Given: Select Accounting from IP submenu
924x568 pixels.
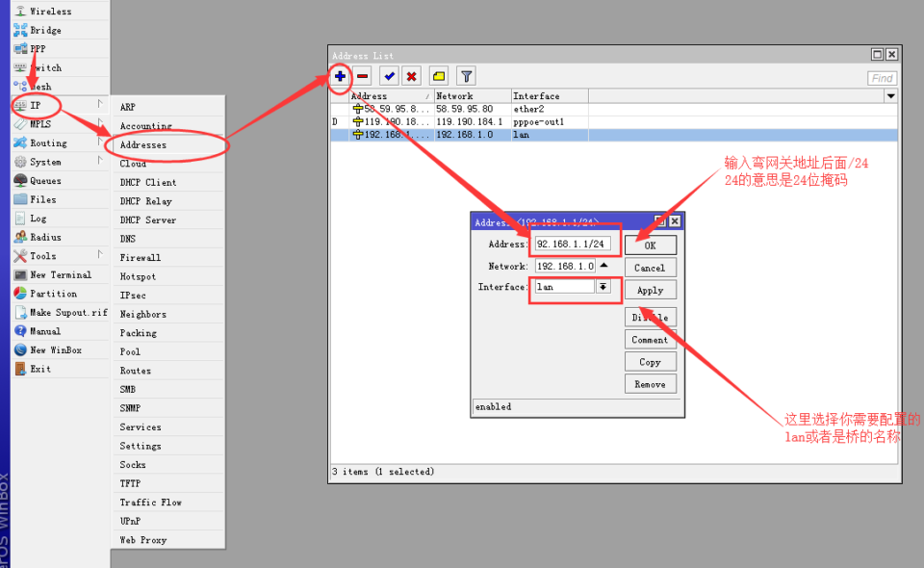Looking at the screenshot, I should [168, 125].
